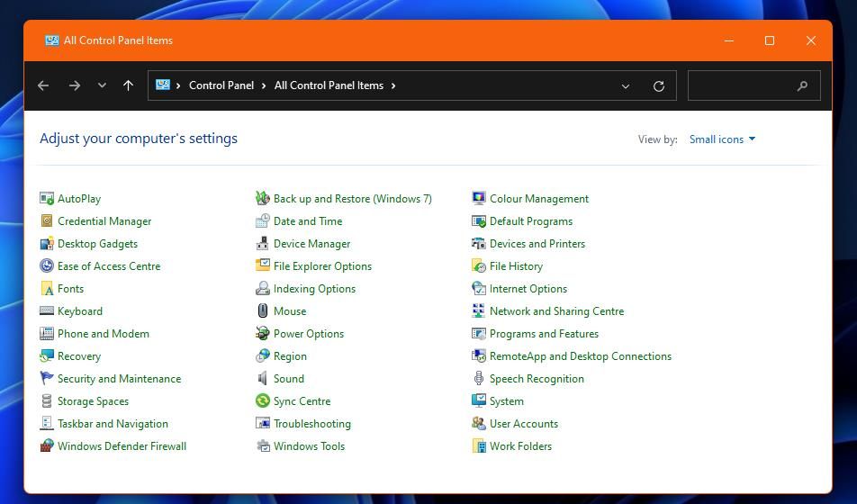The height and width of the screenshot is (504, 857).
Task: Open recent locations dropdown arrow
Action: coord(102,85)
